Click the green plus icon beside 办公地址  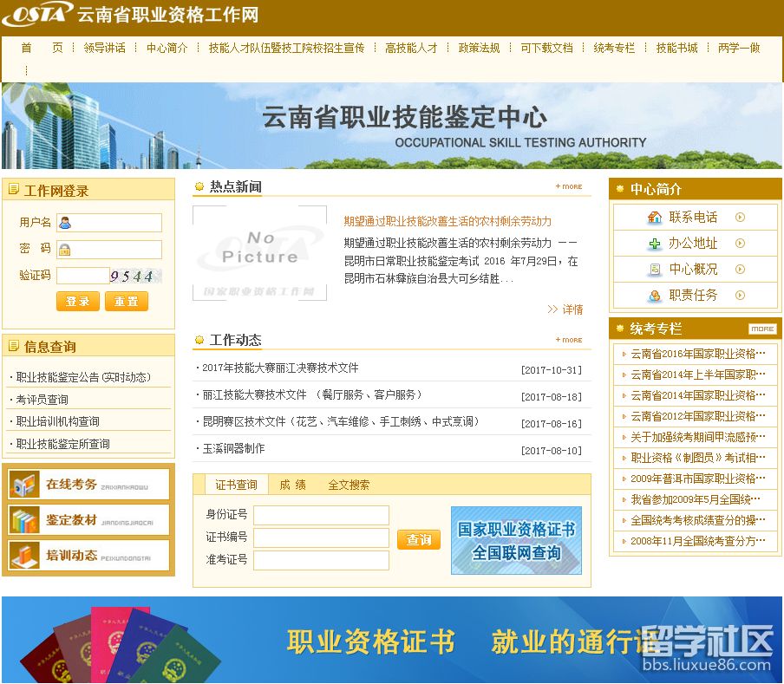coord(654,244)
